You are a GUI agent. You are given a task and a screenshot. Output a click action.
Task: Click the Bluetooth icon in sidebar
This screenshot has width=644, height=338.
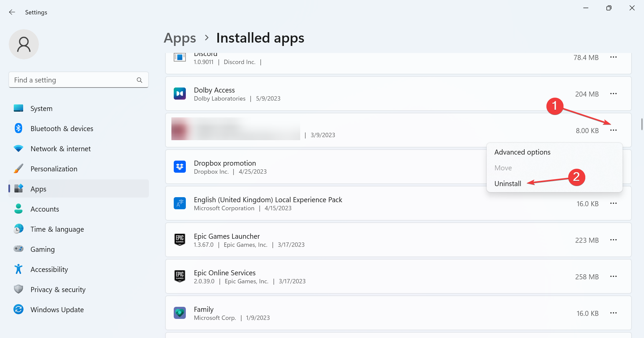point(18,128)
